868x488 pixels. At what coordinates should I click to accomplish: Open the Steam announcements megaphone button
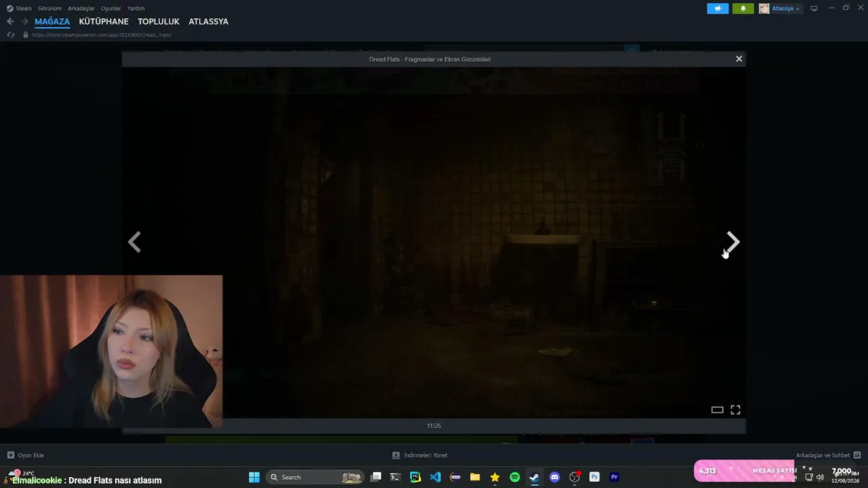tap(717, 9)
